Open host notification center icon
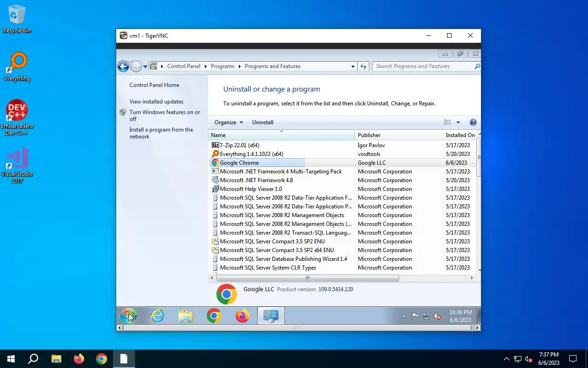The height and width of the screenshot is (368, 588). coord(573,359)
